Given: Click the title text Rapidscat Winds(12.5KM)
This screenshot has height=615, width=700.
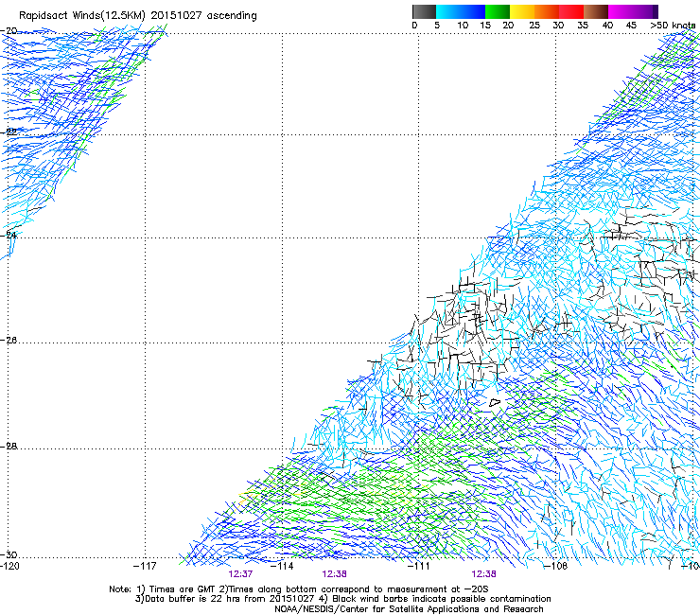Looking at the screenshot, I should 82,16.
